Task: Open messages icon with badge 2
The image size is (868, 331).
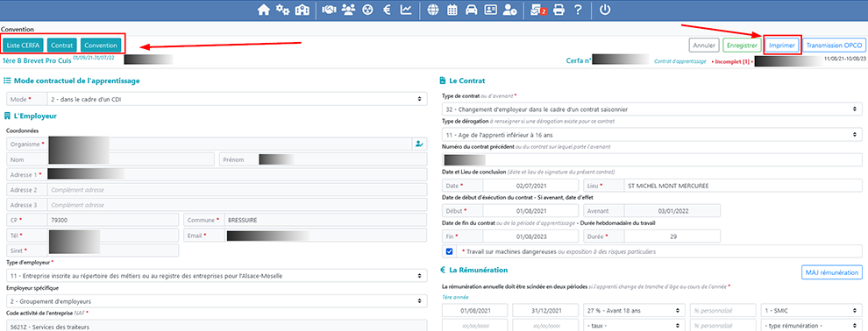Action: [x=537, y=10]
